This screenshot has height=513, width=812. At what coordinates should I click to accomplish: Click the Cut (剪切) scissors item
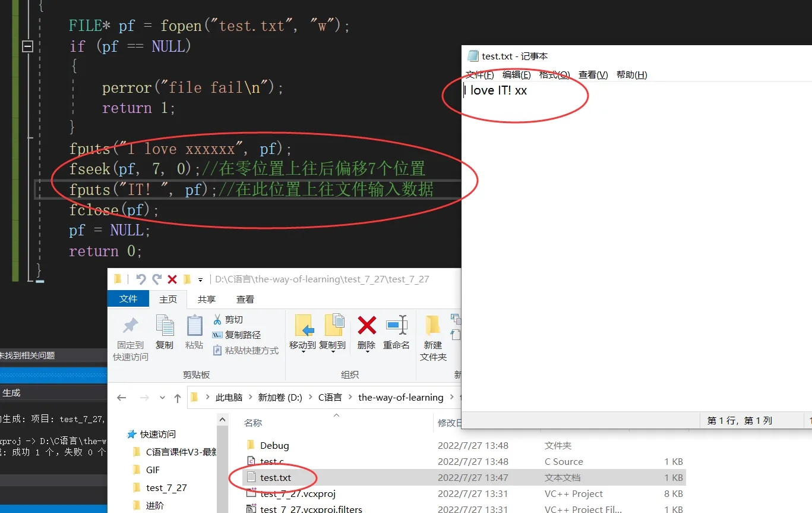(228, 320)
